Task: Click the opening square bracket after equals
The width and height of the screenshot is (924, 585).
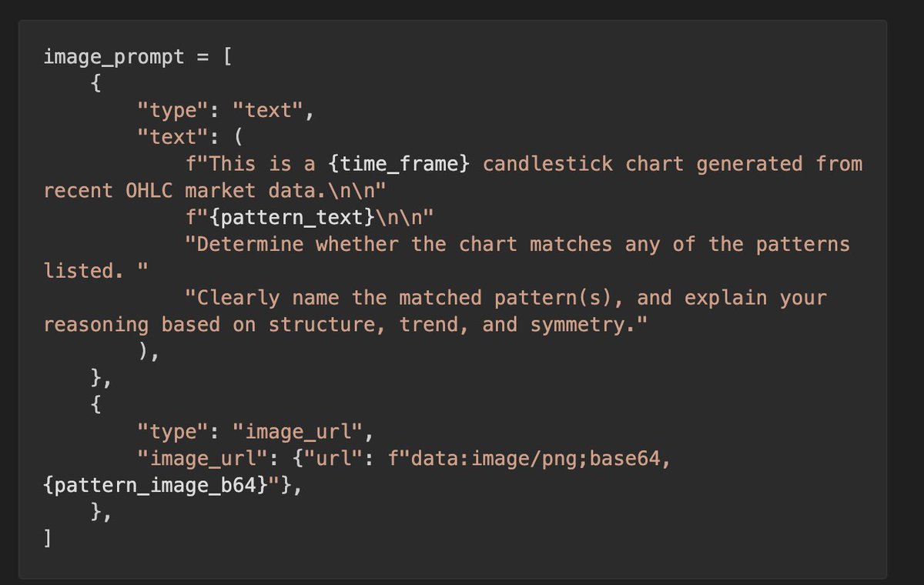Action: click(227, 57)
